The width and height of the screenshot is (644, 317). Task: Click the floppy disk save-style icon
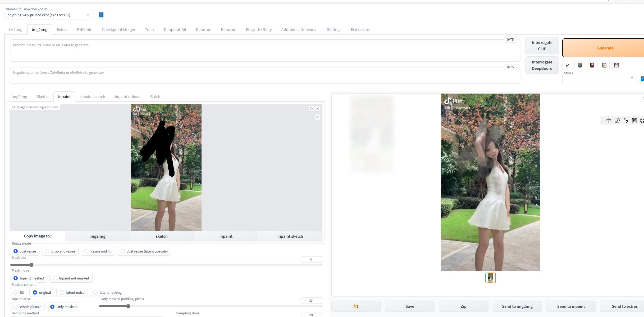point(616,65)
